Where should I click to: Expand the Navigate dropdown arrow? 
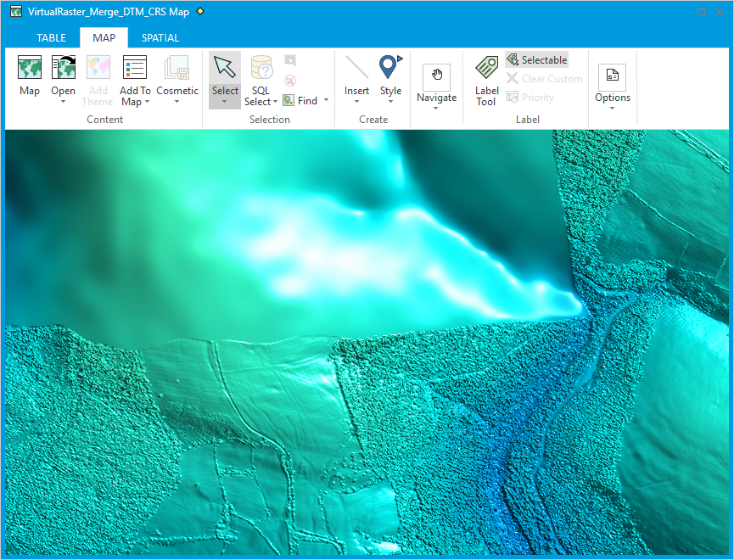tap(436, 108)
